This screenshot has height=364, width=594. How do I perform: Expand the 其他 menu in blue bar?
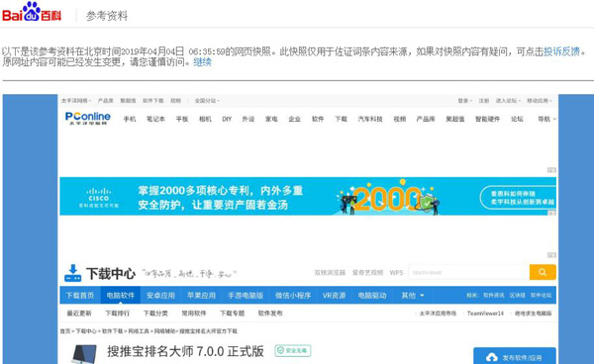click(x=413, y=295)
